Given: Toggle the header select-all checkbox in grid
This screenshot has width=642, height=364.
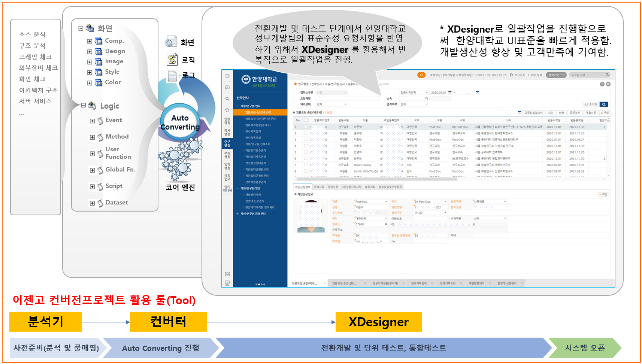Looking at the screenshot, I should 306,120.
